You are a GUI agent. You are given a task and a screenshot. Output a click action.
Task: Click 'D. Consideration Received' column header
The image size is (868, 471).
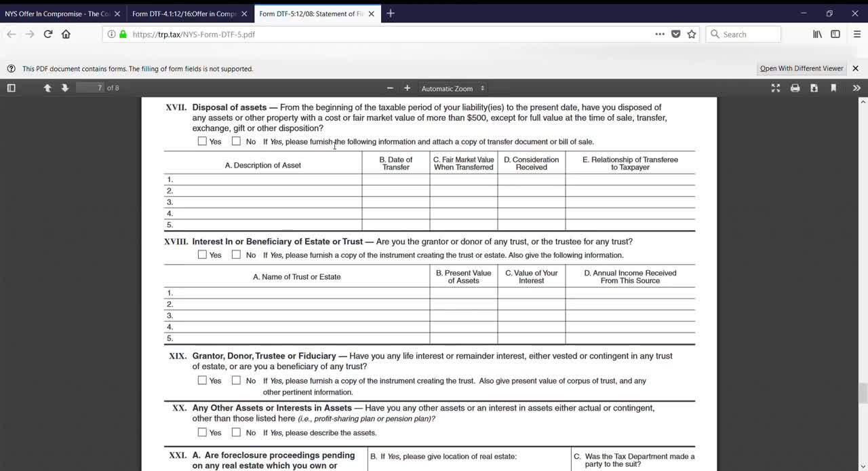[x=532, y=164]
